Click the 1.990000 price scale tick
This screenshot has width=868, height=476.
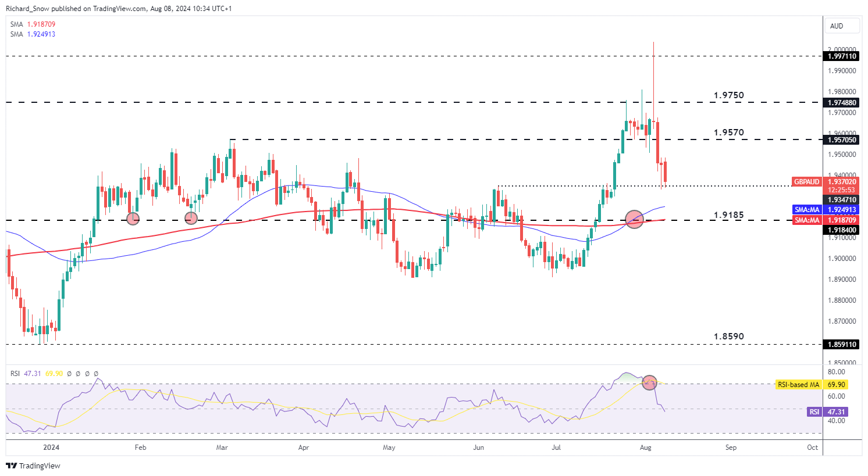[842, 71]
